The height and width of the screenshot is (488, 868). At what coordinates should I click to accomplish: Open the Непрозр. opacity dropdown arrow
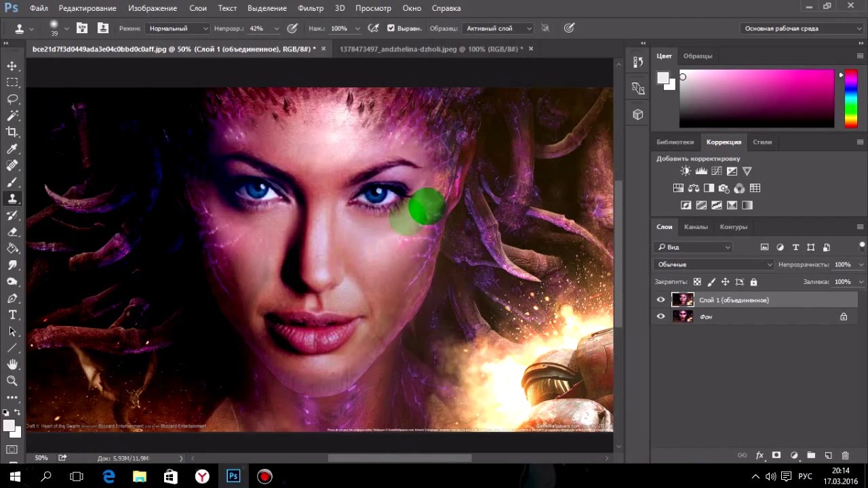[x=276, y=28]
